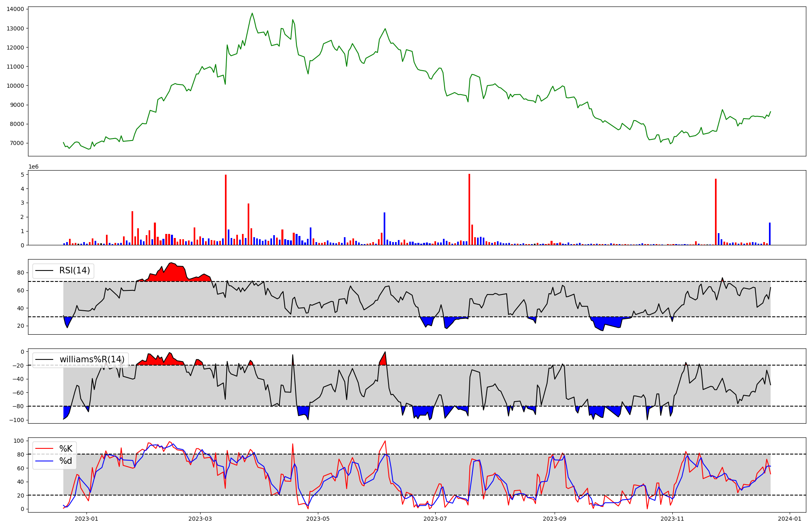Click the RSI(14) legend label
812x528 pixels.
75,270
